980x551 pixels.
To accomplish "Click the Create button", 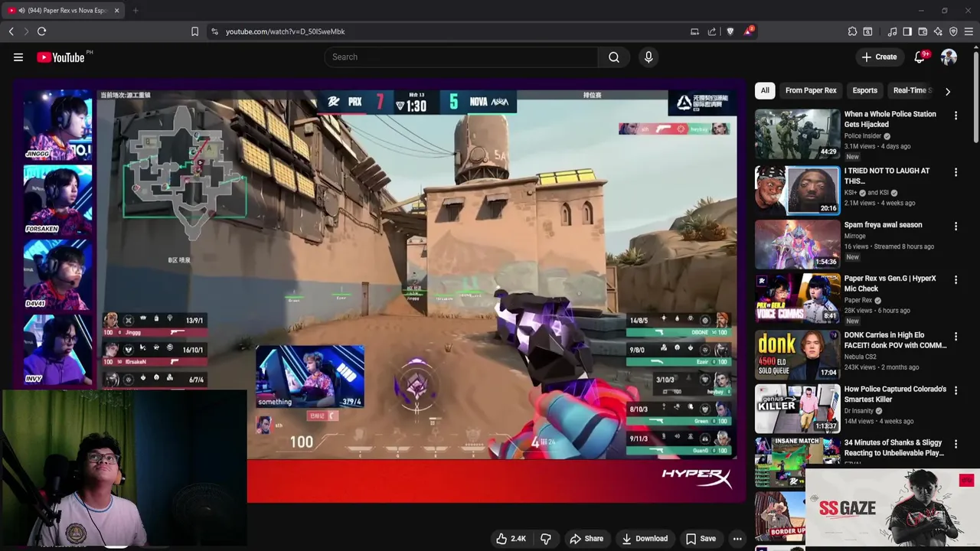I will point(879,57).
